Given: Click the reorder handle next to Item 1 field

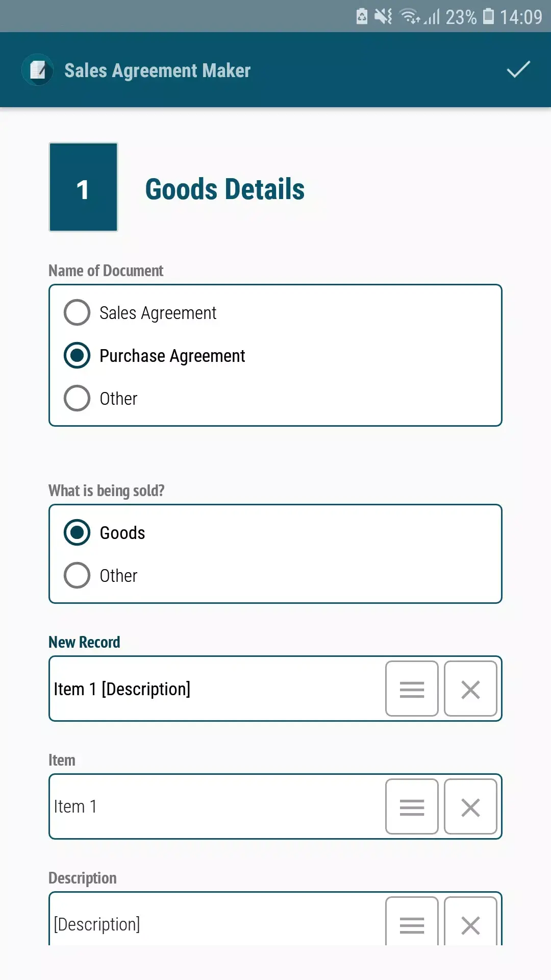Looking at the screenshot, I should click(411, 806).
